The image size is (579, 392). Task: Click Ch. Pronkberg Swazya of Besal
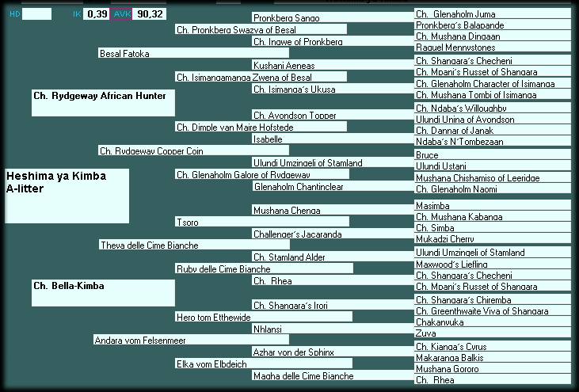click(261, 29)
